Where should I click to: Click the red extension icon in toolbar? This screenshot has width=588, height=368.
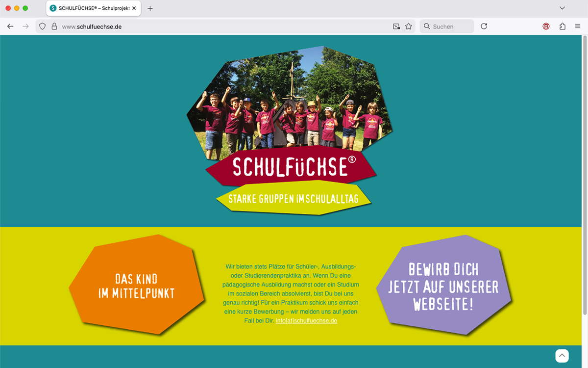click(546, 26)
